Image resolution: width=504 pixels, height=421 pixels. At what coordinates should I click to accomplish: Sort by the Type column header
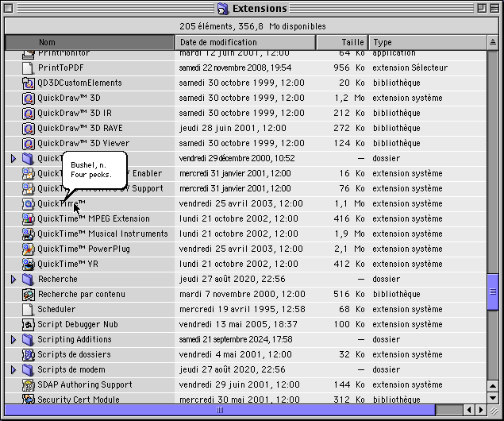coord(428,42)
